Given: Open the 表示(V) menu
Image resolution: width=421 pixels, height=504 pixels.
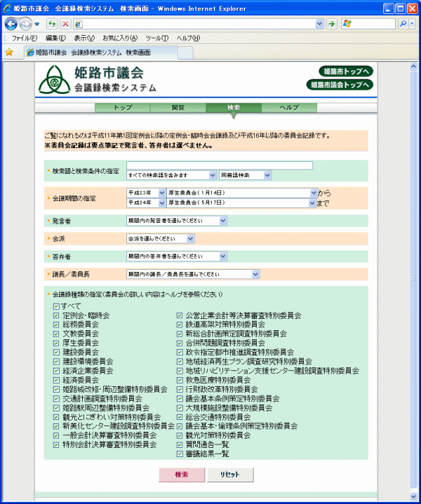Looking at the screenshot, I should tap(84, 38).
